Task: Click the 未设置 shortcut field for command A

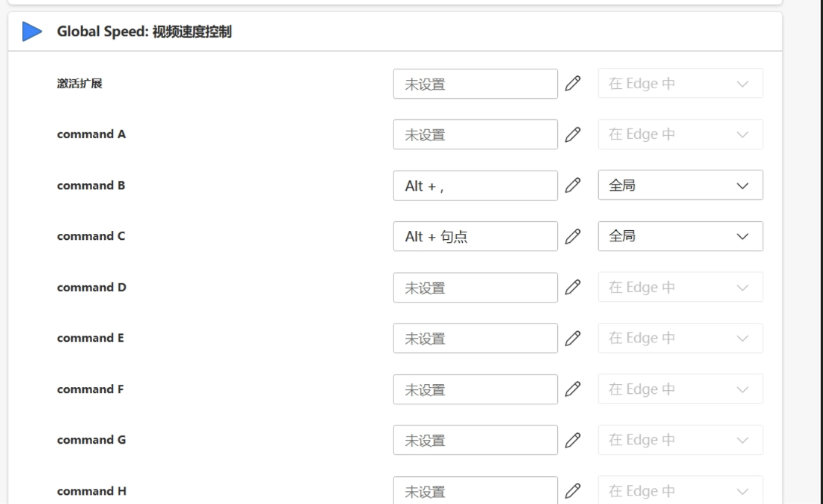Action: tap(476, 134)
